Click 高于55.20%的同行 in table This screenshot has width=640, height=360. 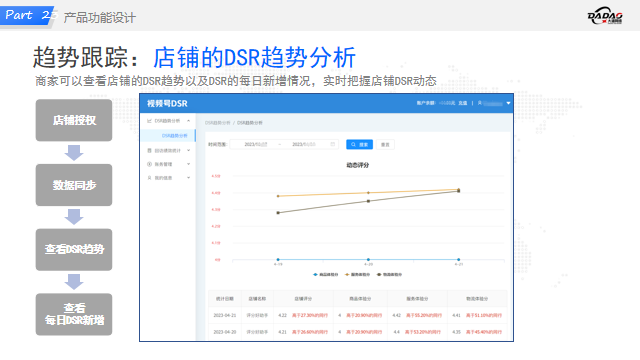tap(424, 316)
